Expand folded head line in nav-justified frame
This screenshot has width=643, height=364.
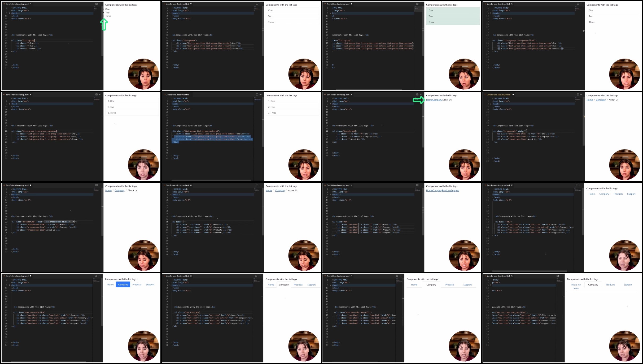(491, 285)
